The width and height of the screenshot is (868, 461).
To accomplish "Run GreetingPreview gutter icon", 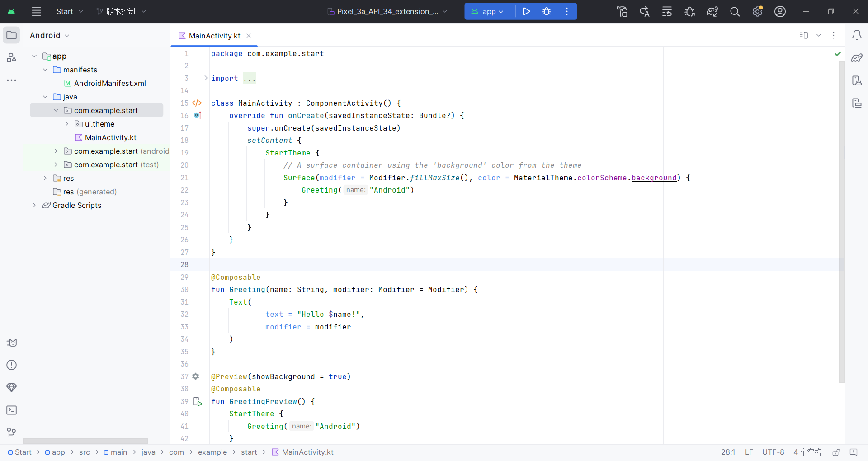I will coord(198,401).
